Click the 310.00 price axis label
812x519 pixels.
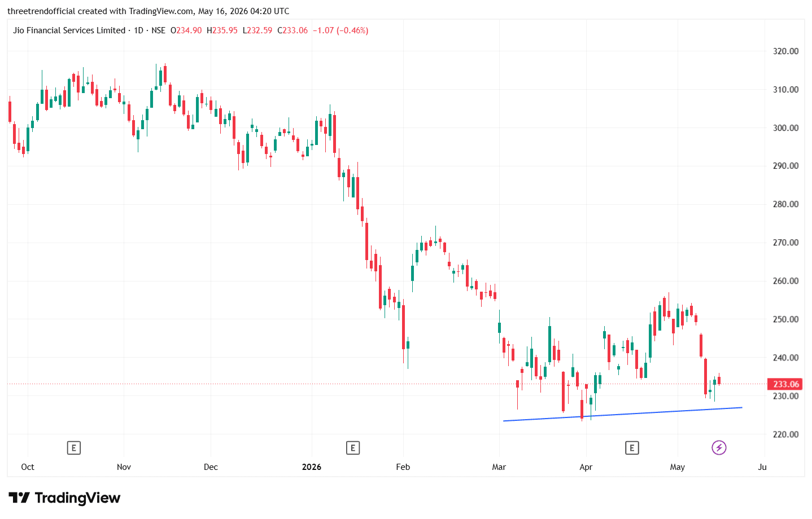(785, 90)
